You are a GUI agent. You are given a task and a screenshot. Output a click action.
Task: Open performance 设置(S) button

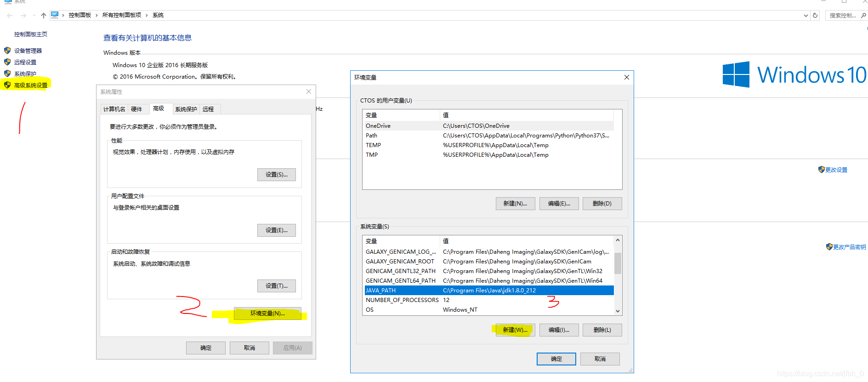[x=276, y=174]
